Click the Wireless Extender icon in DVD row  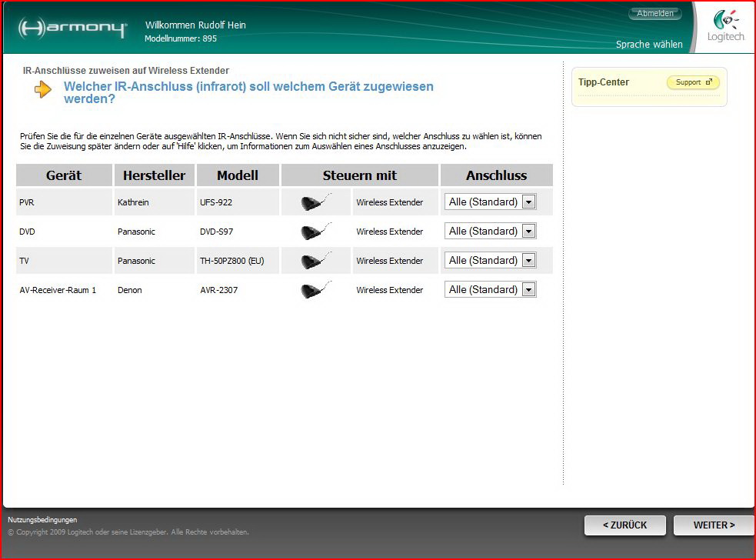coord(315,232)
